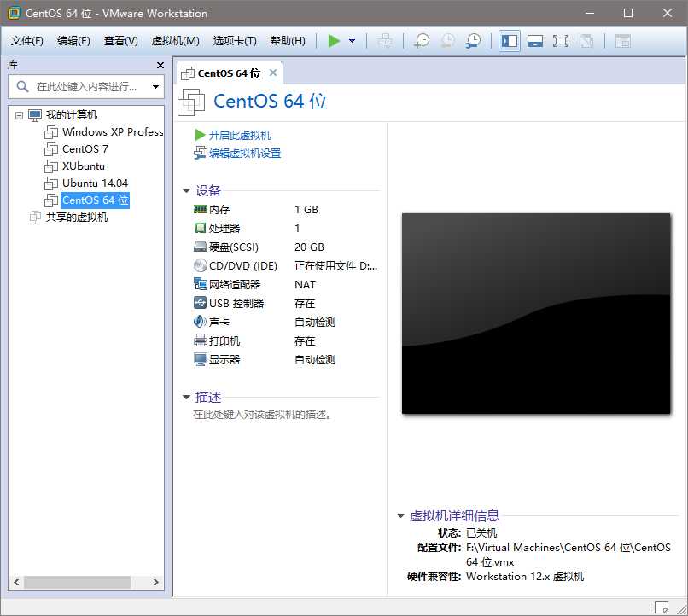688x616 pixels.
Task: Select CentOS 7 in the library
Action: click(77, 149)
